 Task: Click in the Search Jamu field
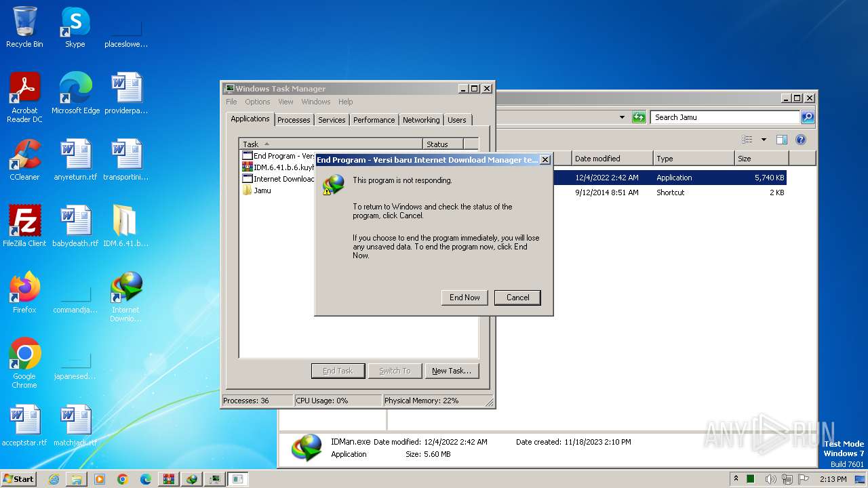pyautogui.click(x=724, y=117)
